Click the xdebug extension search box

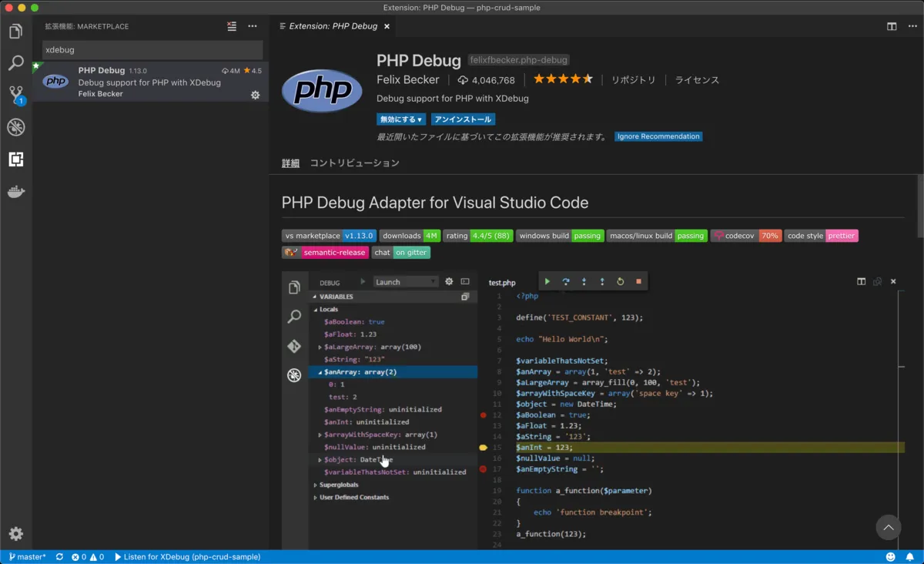(152, 49)
